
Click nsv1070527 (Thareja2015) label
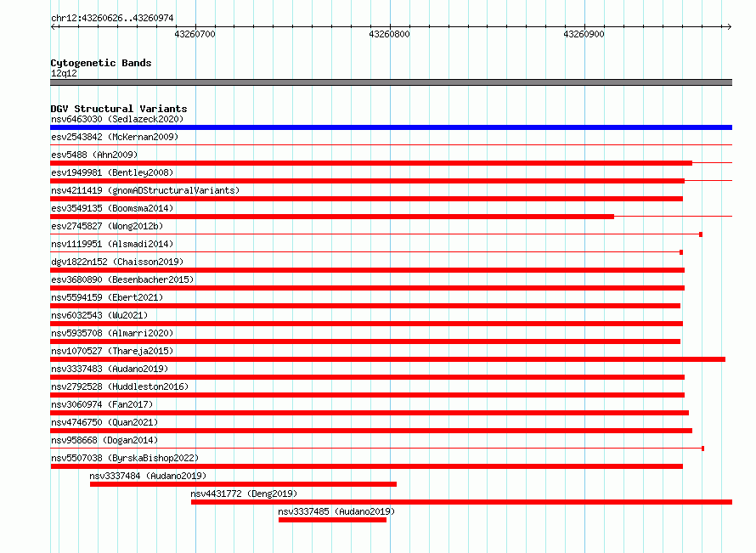[112, 351]
